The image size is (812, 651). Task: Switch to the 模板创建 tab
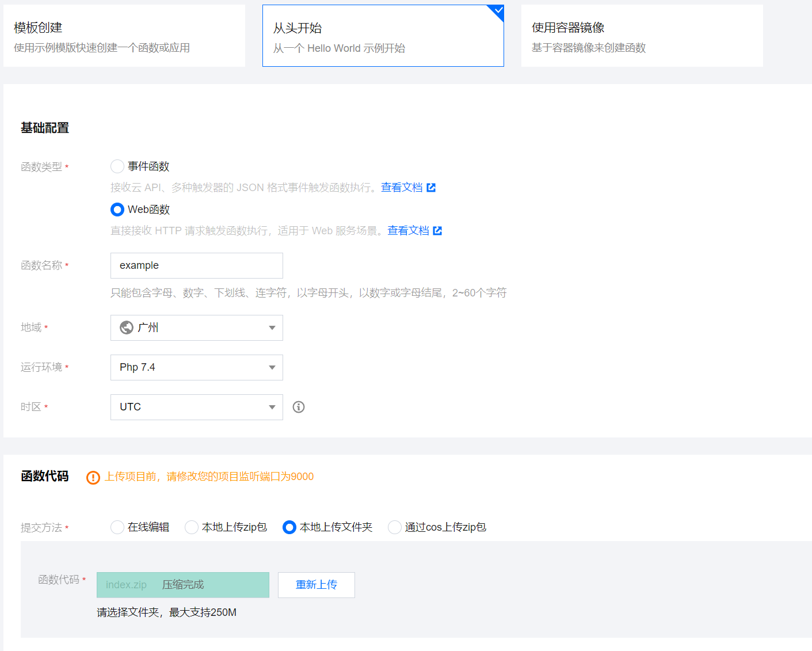[x=124, y=35]
